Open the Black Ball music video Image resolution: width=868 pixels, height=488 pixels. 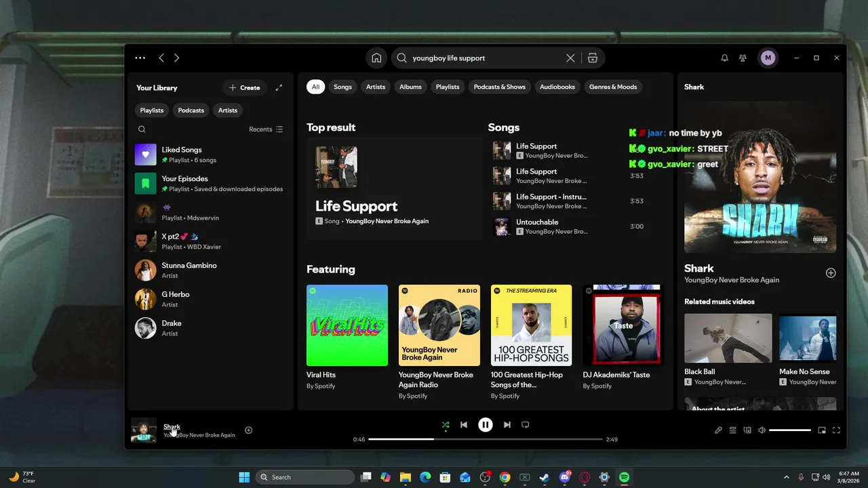point(728,350)
